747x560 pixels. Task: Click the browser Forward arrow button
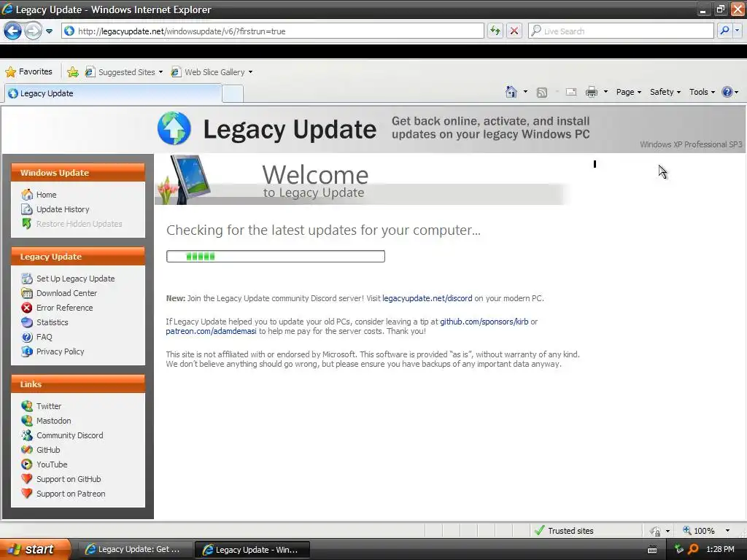33,31
